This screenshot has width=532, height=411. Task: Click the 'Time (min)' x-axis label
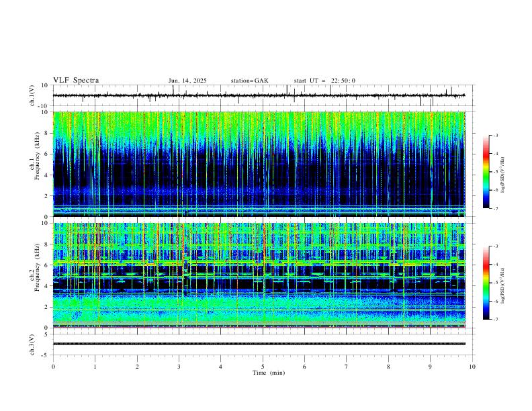click(x=269, y=373)
